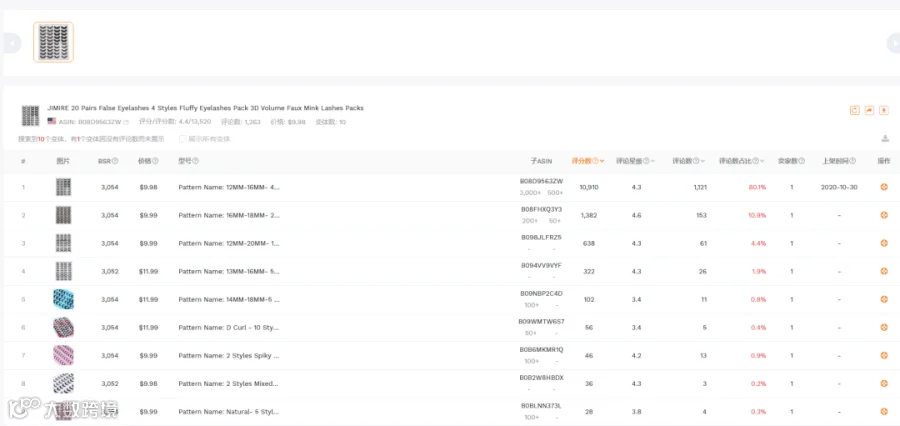Click the row 1 eyelash thumbnail image
The height and width of the screenshot is (426, 900).
click(63, 187)
